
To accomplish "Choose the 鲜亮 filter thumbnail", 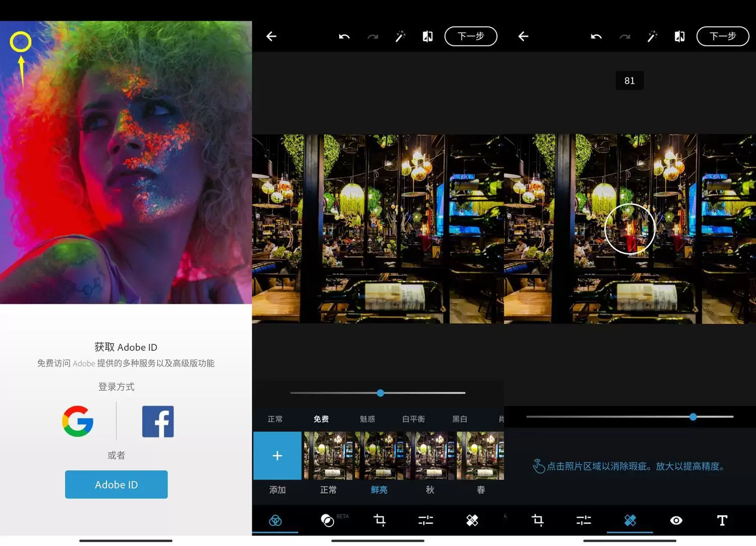I will pos(379,456).
